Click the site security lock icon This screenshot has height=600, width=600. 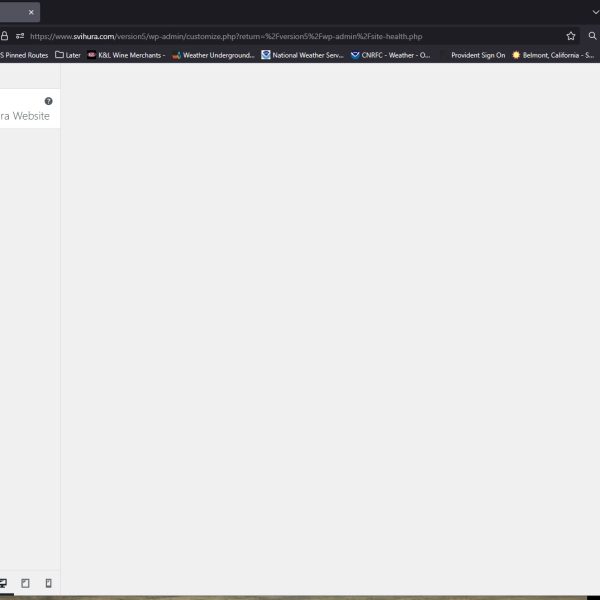click(x=4, y=36)
